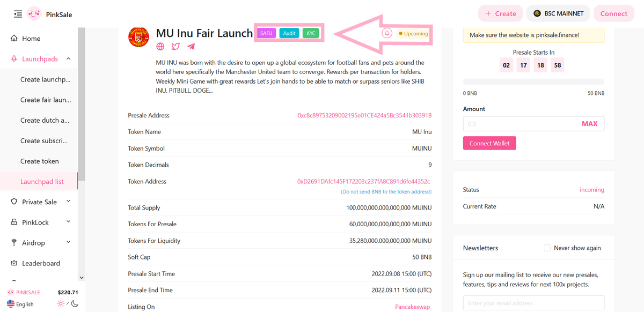Open Create fair launch in the sidebar
This screenshot has width=644, height=312.
(46, 100)
